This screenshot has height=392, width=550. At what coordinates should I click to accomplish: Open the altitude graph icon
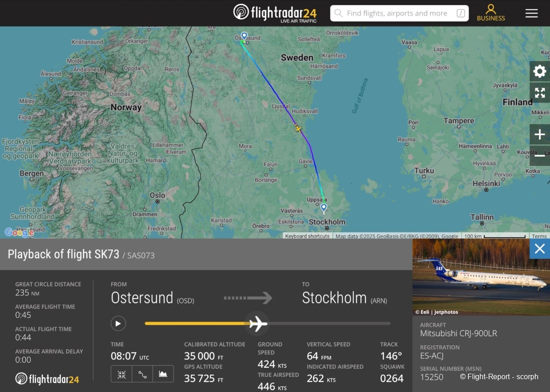pos(163,374)
